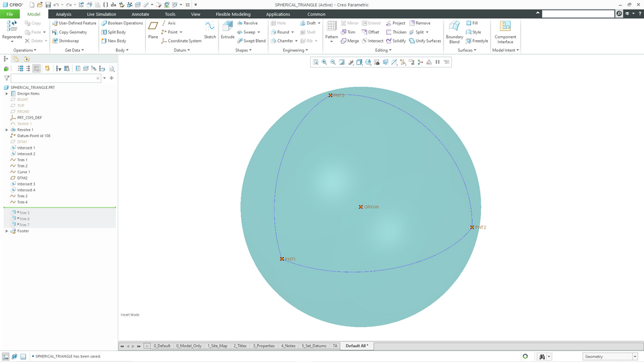Expand the Footer tree node
This screenshot has width=644, height=362.
coord(6,231)
